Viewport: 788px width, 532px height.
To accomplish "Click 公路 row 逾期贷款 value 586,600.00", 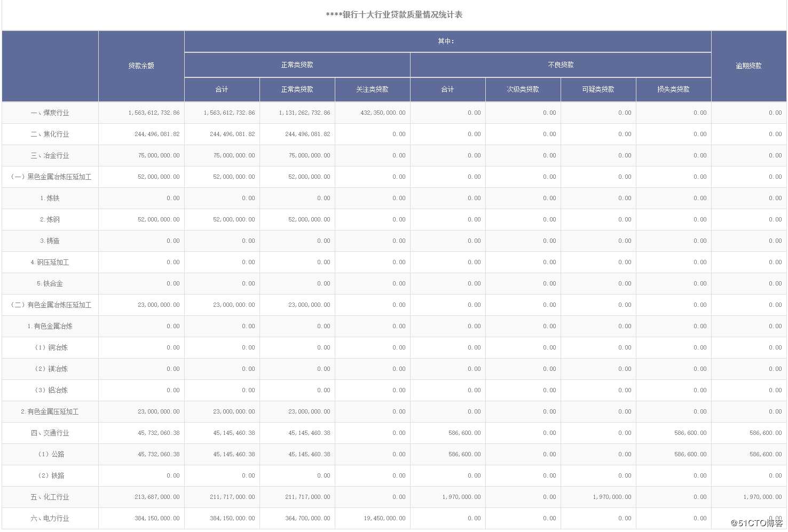I will tap(766, 454).
